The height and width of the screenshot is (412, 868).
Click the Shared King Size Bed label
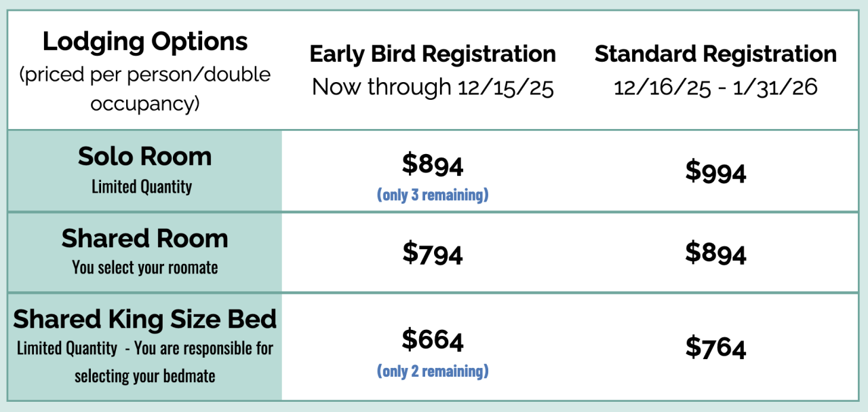pyautogui.click(x=145, y=319)
